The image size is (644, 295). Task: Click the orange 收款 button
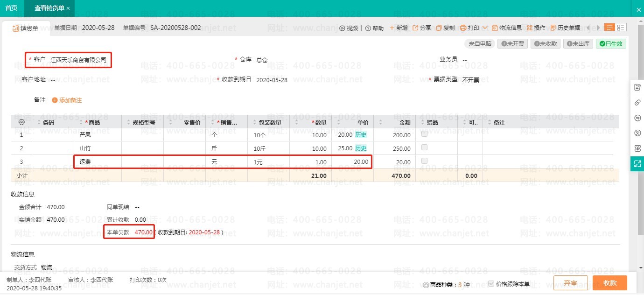609,283
